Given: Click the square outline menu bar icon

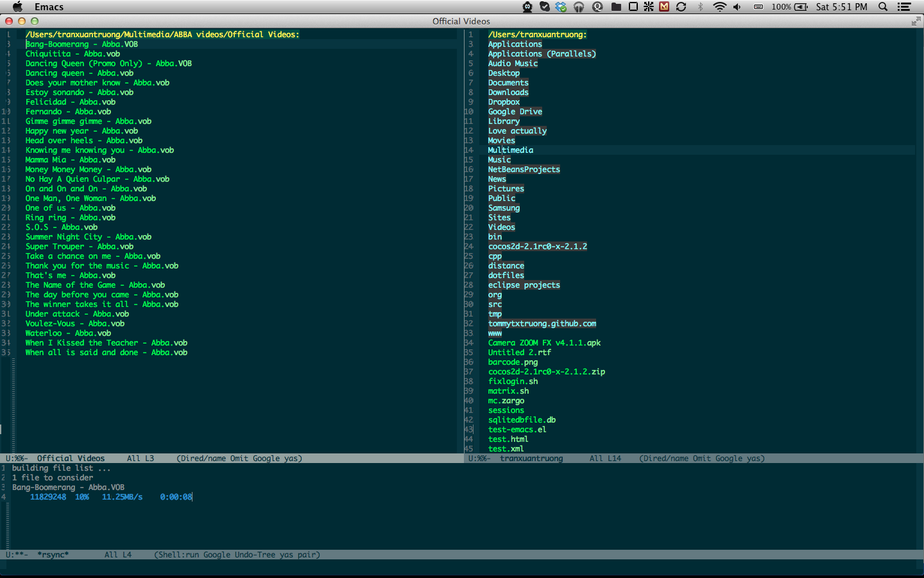Looking at the screenshot, I should [x=633, y=6].
